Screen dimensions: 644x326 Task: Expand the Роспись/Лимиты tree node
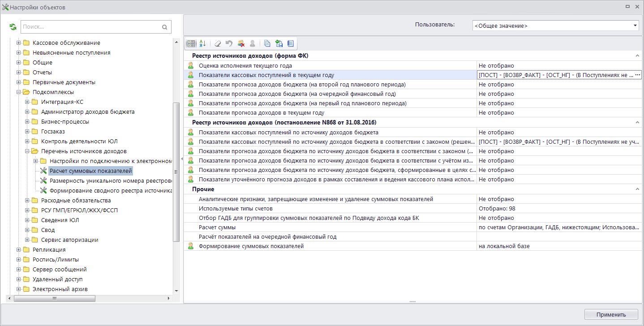[x=19, y=260]
